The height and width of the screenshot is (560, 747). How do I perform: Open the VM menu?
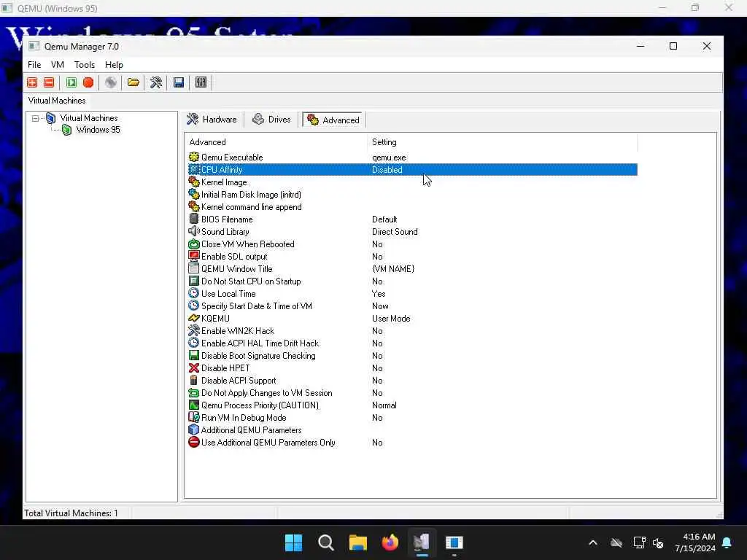(x=58, y=65)
